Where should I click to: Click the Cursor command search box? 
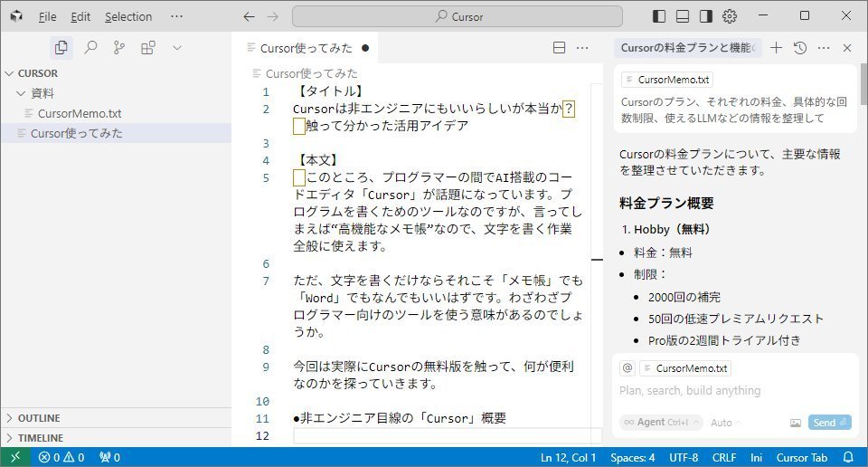pyautogui.click(x=458, y=16)
